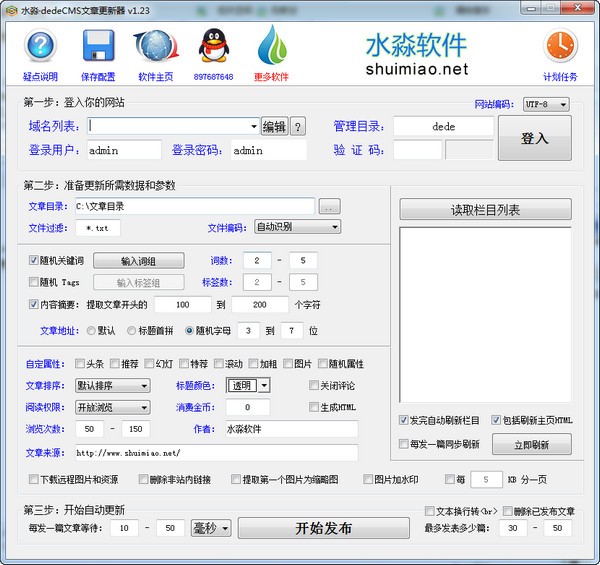The height and width of the screenshot is (565, 600).
Task: Click the 开始发布 button
Action: [323, 528]
